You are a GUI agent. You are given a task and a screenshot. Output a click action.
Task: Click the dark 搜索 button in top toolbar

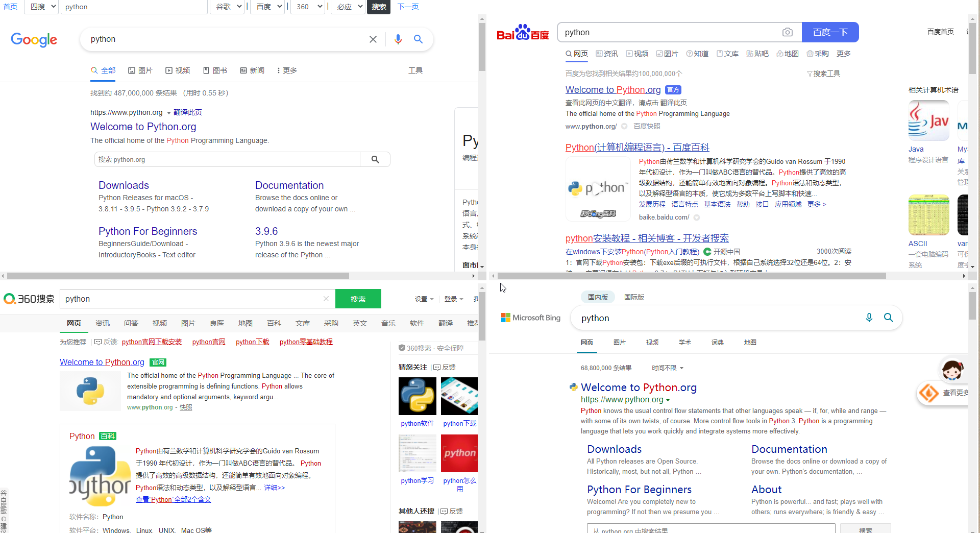[x=379, y=7]
